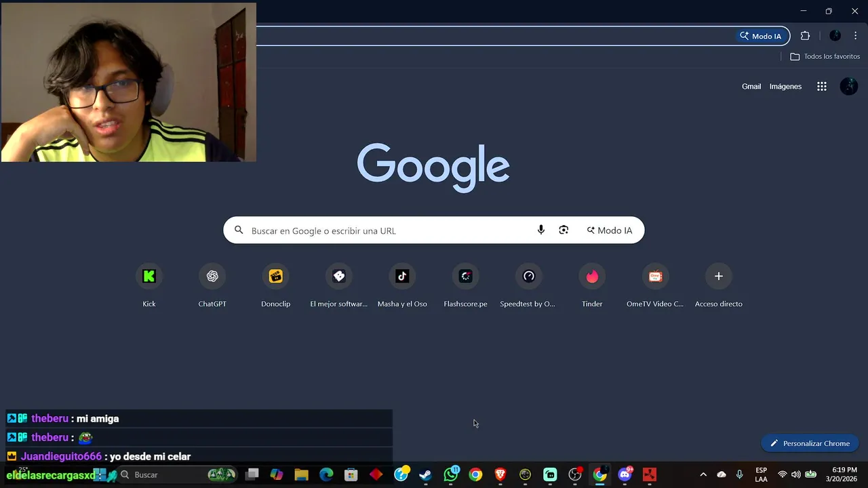Click the magnifier icon in the search box

coord(239,230)
